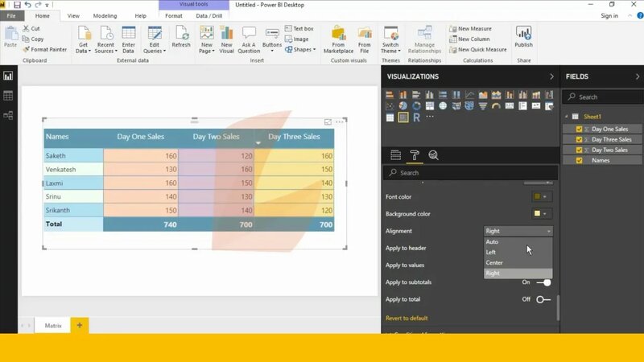Select the Stacked bar chart visualization

390,95
